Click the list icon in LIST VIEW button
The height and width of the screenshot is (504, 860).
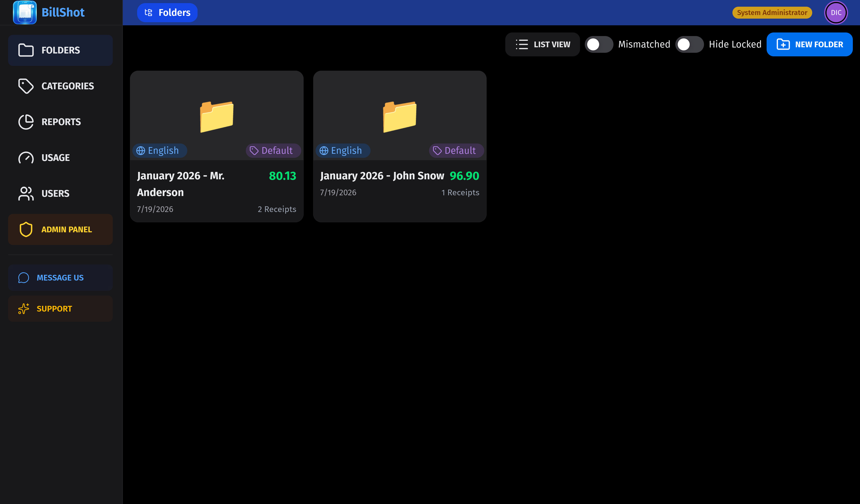click(x=522, y=44)
